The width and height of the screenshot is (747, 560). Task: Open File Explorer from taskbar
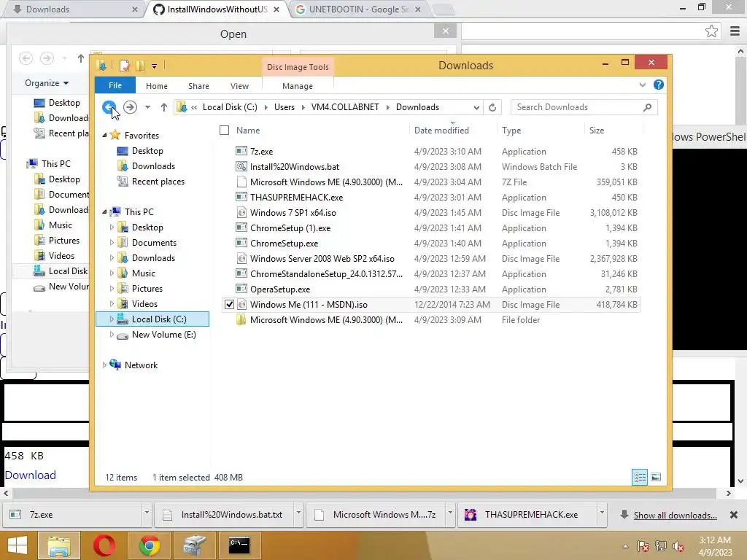[x=58, y=545]
